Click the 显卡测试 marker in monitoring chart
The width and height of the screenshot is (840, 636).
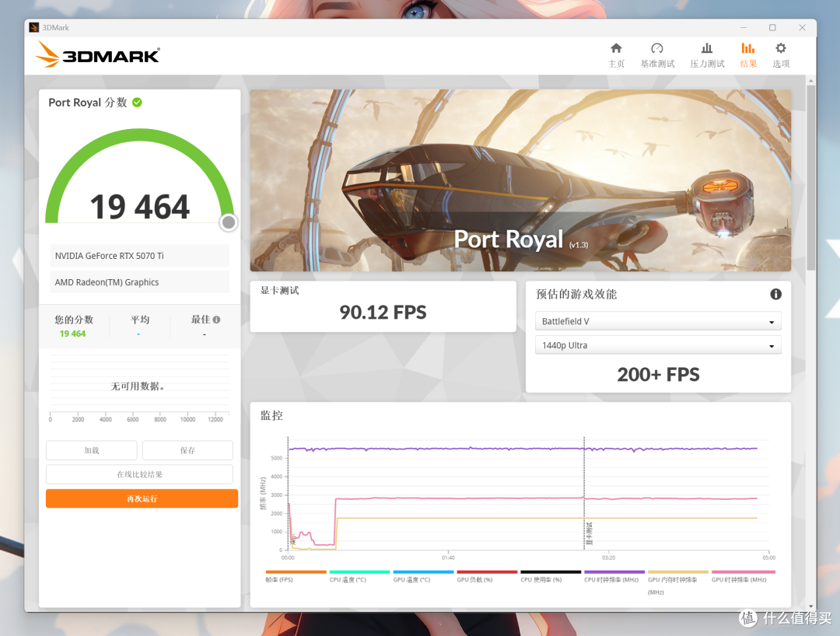point(590,533)
